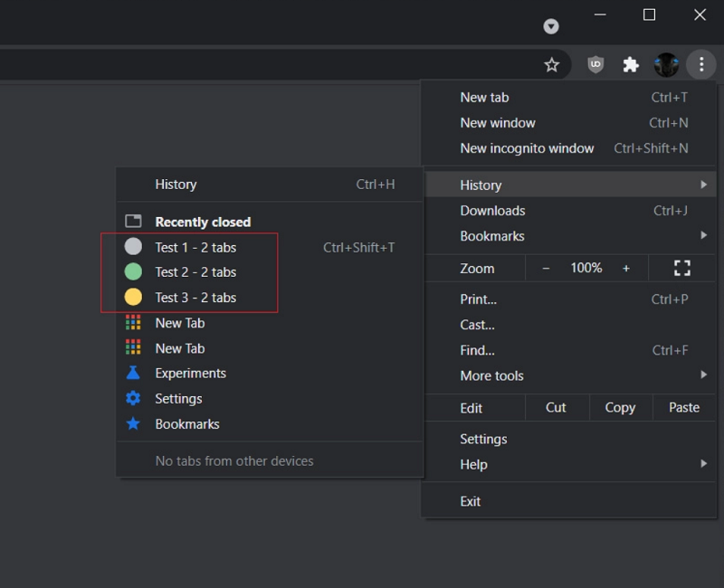724x588 pixels.
Task: Open a New tab from menu
Action: pyautogui.click(x=569, y=98)
